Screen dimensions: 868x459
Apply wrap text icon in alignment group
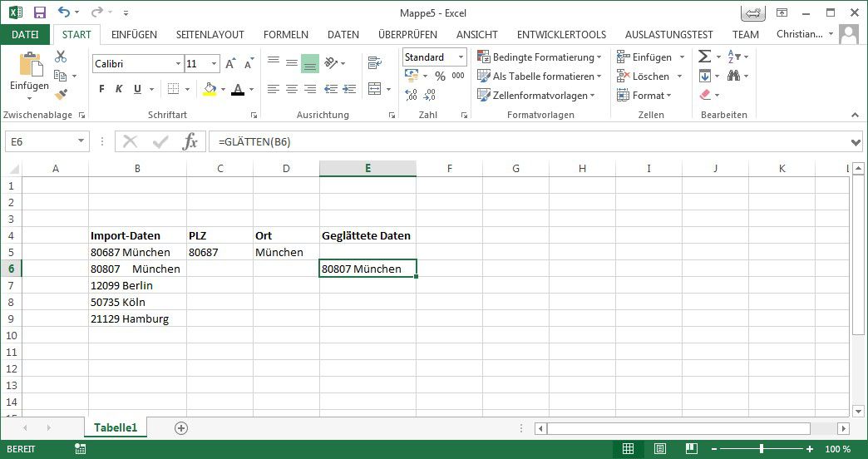(x=375, y=62)
